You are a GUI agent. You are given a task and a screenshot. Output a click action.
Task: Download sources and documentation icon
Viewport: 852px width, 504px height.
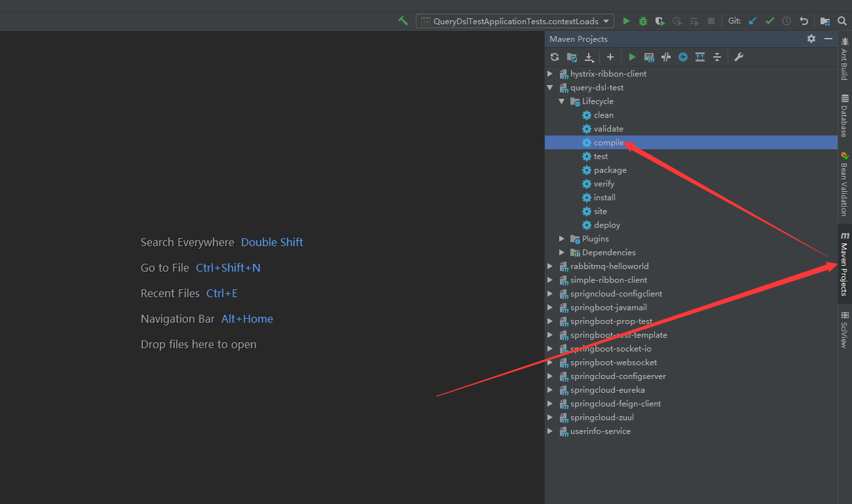point(589,57)
